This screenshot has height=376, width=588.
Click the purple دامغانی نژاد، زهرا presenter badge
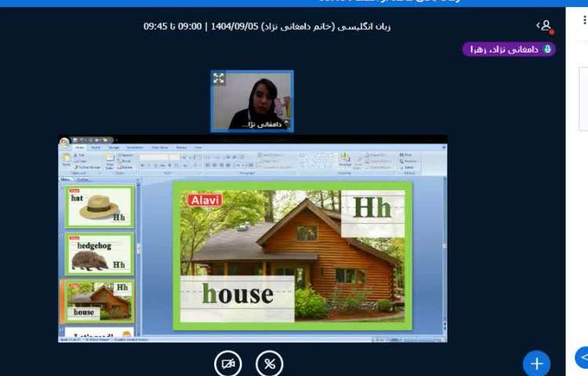509,49
